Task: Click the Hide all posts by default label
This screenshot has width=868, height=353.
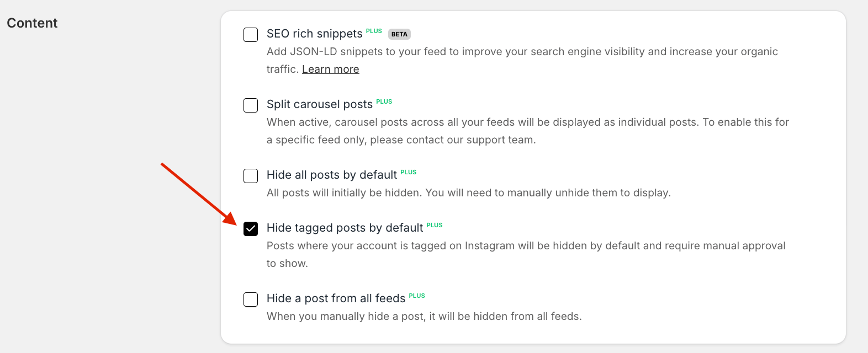Action: [x=331, y=175]
